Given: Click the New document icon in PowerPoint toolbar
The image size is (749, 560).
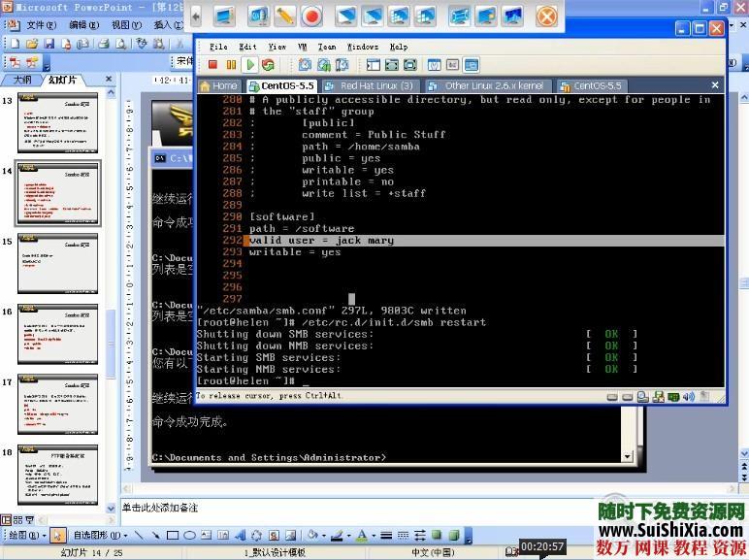Looking at the screenshot, I should [x=15, y=44].
